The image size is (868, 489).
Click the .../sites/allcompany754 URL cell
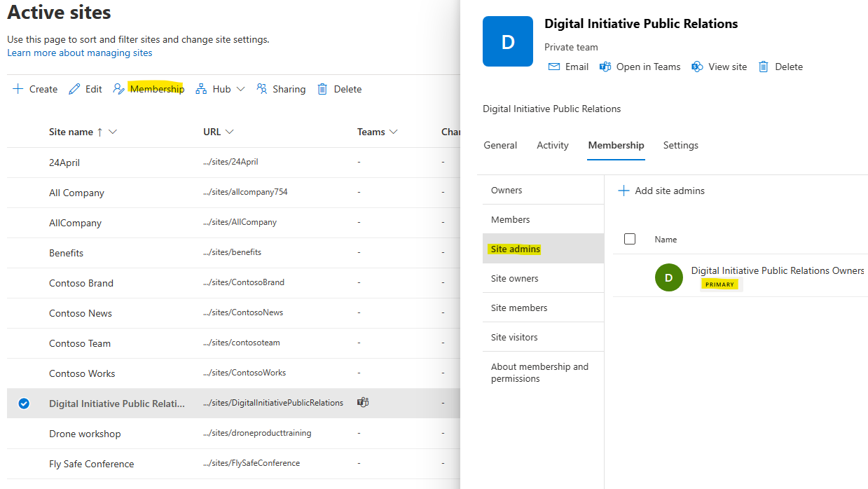tap(245, 192)
